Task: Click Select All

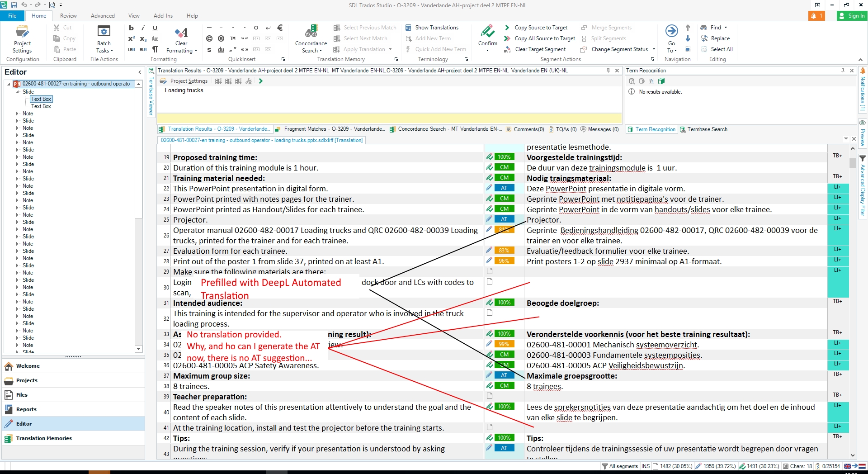Action: pos(717,49)
